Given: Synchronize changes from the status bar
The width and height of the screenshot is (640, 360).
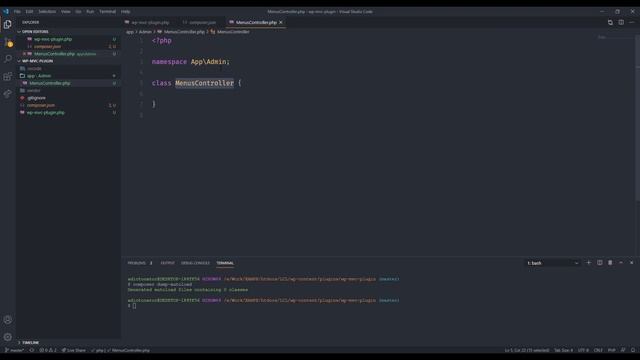Looking at the screenshot, I should [32, 350].
